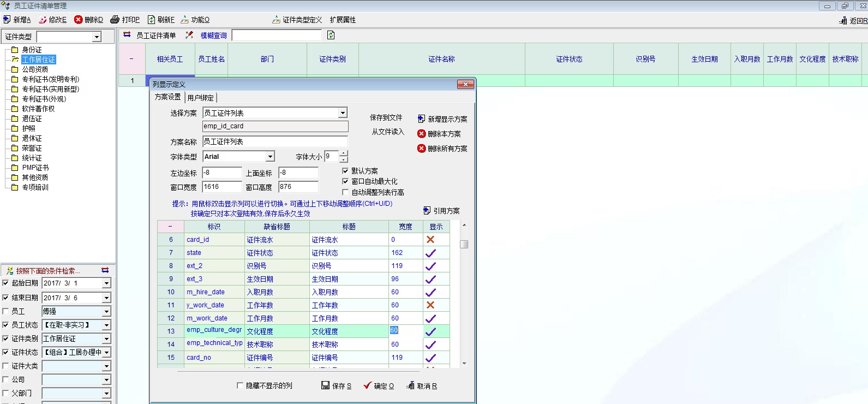Toggle the purple check for m_hire_date row
Screen dimensions: 868x404
430,292
